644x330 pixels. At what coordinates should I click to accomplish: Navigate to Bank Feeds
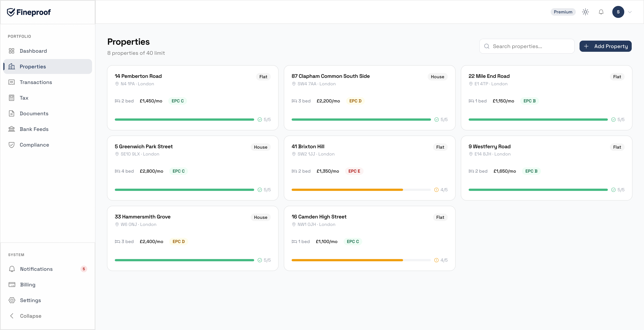pos(34,129)
